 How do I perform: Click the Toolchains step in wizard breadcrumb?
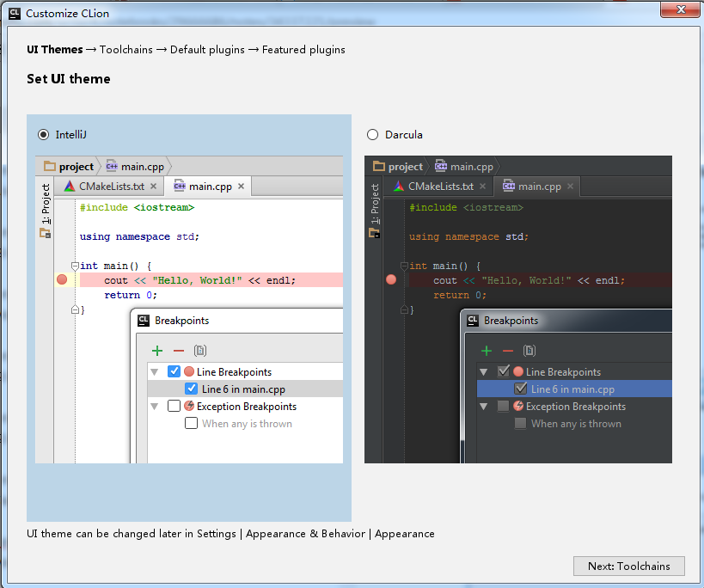(126, 49)
